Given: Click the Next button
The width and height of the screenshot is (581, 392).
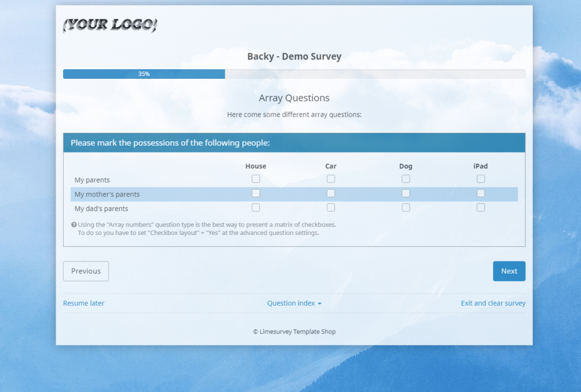Looking at the screenshot, I should (x=509, y=271).
